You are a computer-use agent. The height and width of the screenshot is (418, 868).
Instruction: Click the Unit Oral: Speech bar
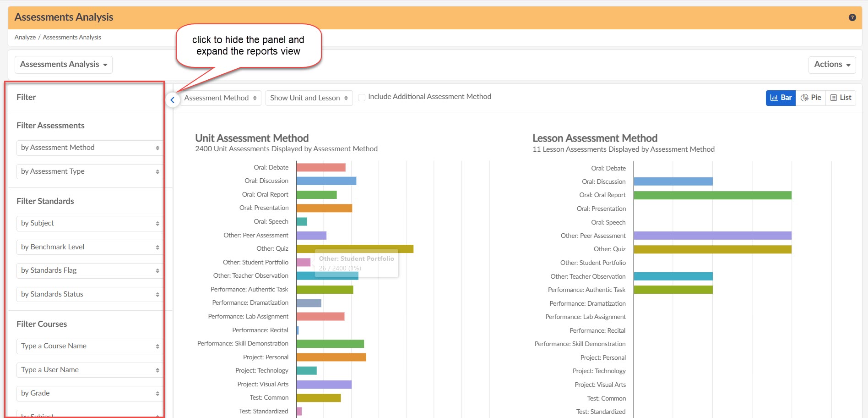(x=302, y=222)
